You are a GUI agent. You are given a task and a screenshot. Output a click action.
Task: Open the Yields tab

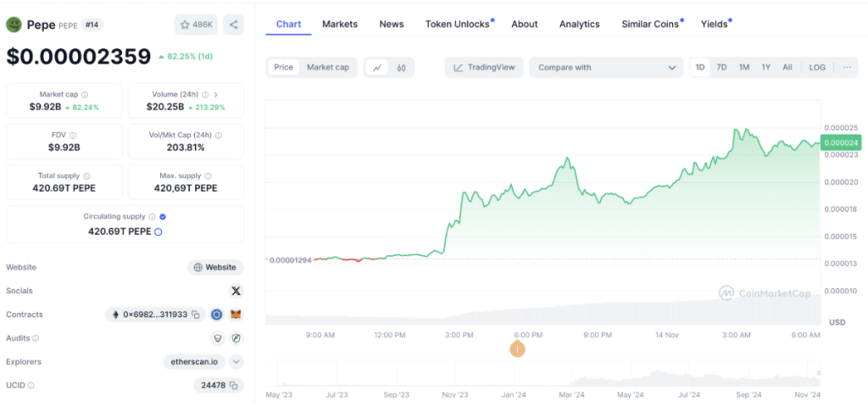[x=715, y=25]
